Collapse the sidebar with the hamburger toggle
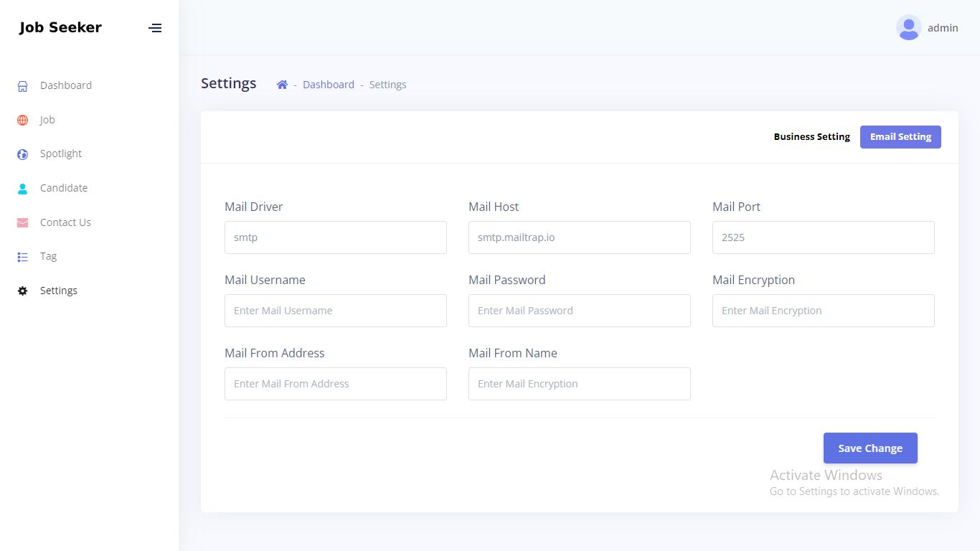 pyautogui.click(x=155, y=28)
